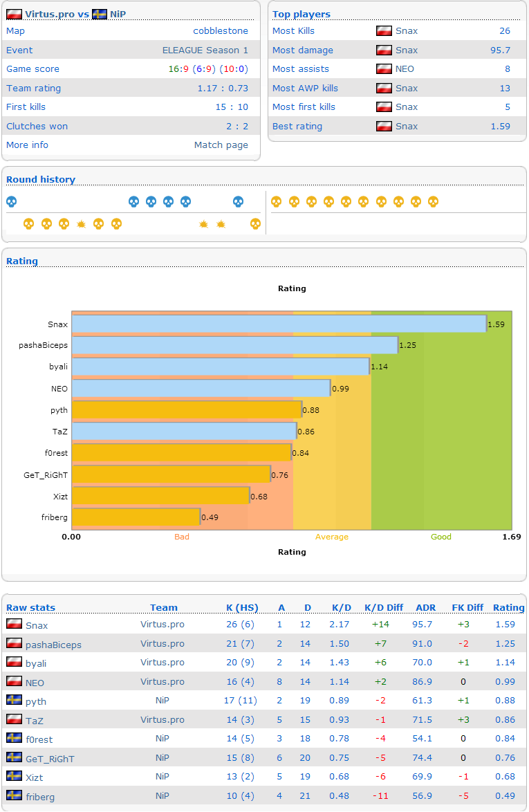
Task: Open Snax link in Most first kills row
Action: click(x=407, y=107)
